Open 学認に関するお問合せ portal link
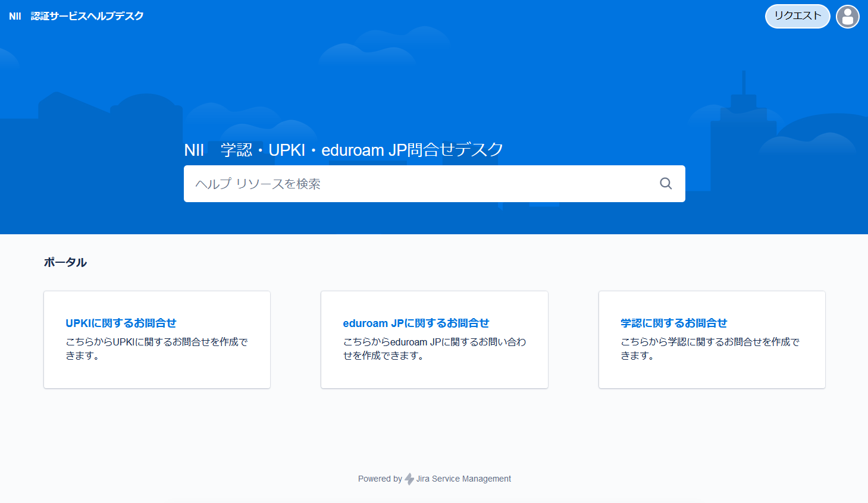The width and height of the screenshot is (868, 503). 673,323
